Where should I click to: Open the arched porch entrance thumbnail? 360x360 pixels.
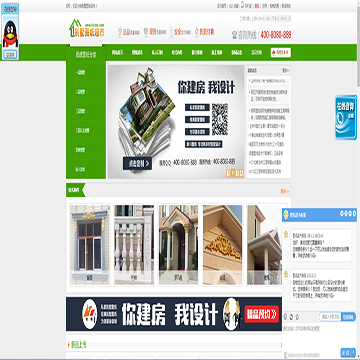coord(178,245)
